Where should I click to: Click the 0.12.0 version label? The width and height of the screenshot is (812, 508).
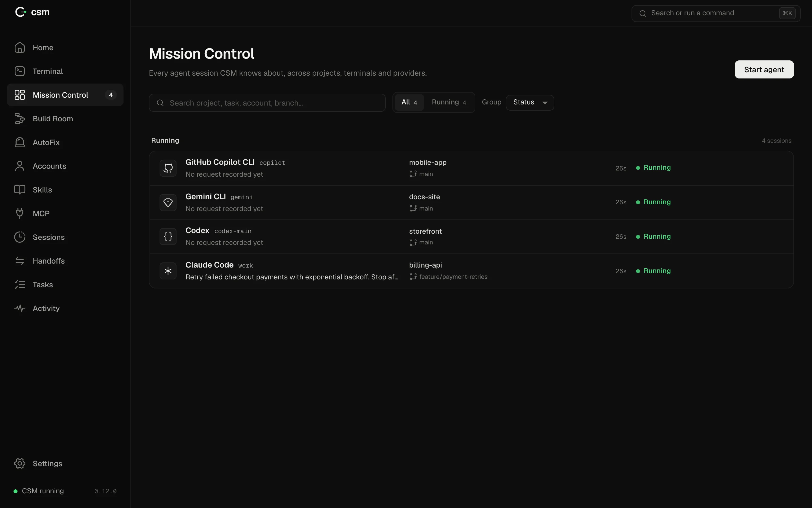105,491
